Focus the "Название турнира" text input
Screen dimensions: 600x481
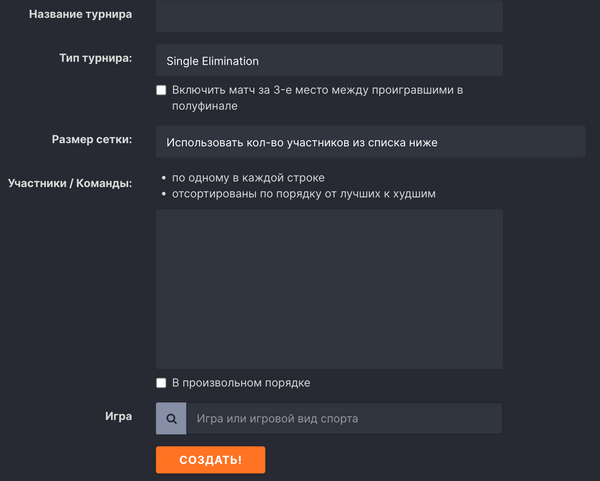coord(329,15)
